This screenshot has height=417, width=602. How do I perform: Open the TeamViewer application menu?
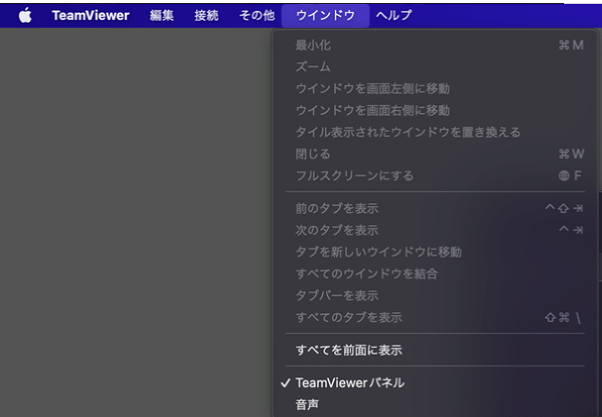[x=91, y=16]
